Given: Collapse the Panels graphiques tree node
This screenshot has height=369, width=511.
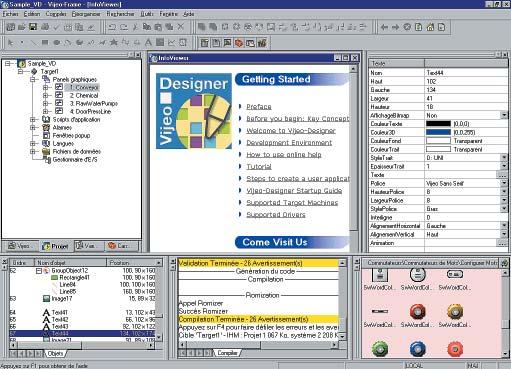Looking at the screenshot, I should click(33, 79).
